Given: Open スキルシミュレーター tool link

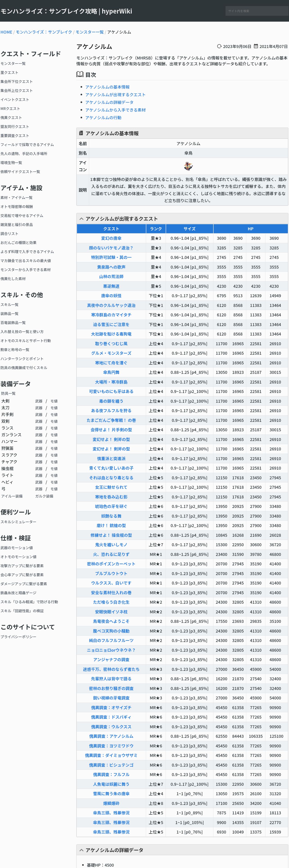Looking at the screenshot, I should (18, 522).
